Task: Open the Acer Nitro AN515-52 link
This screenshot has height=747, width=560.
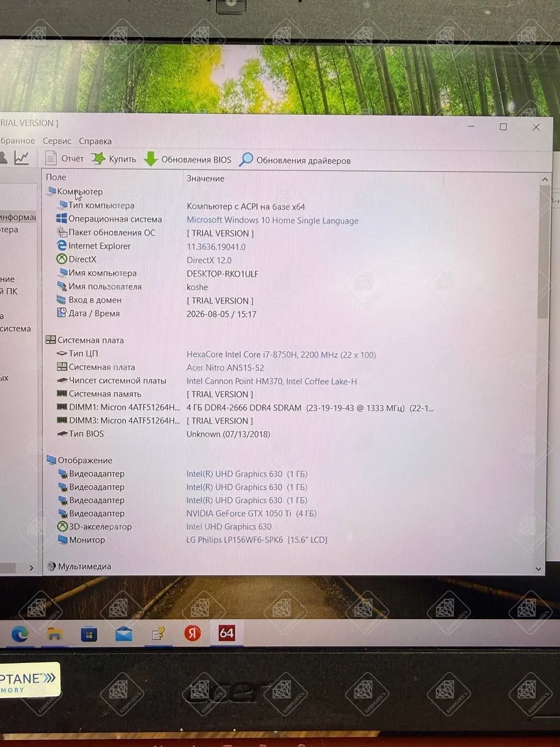Action: point(225,368)
